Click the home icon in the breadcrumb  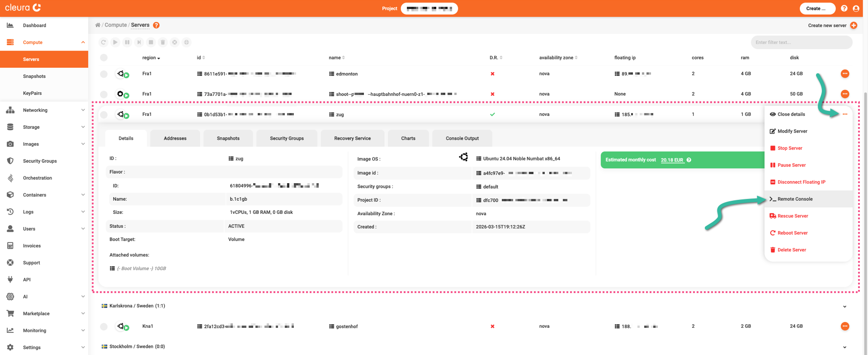click(98, 25)
